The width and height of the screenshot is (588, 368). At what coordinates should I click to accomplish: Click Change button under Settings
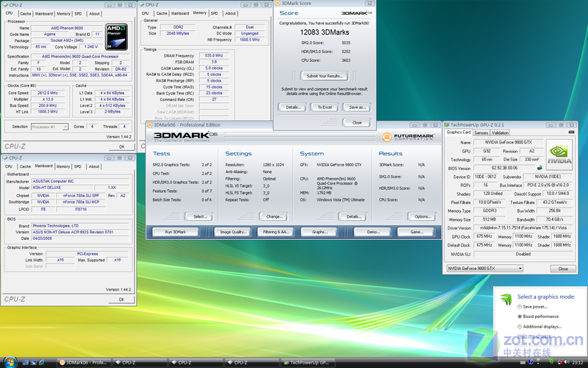[273, 216]
